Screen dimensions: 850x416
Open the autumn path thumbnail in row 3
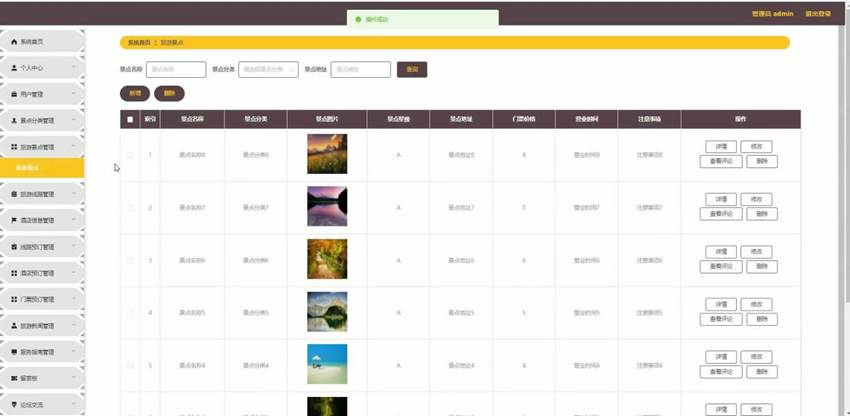tap(327, 259)
